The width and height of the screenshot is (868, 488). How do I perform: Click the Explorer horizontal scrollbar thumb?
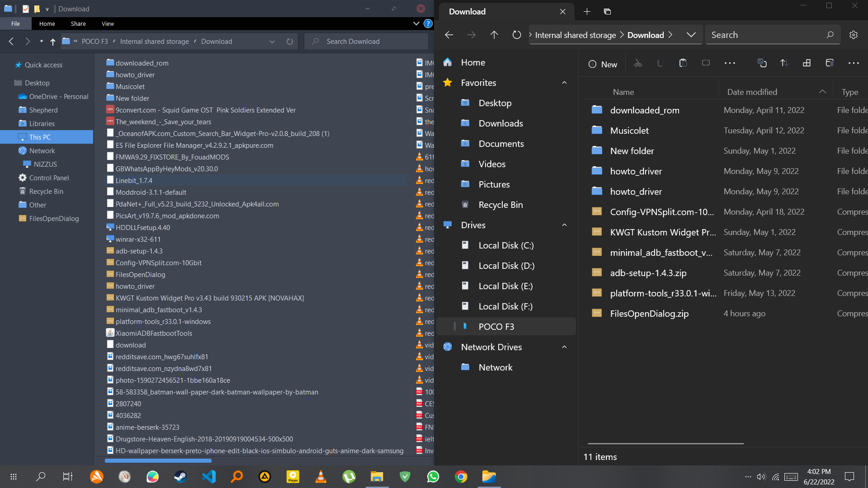[x=158, y=460]
